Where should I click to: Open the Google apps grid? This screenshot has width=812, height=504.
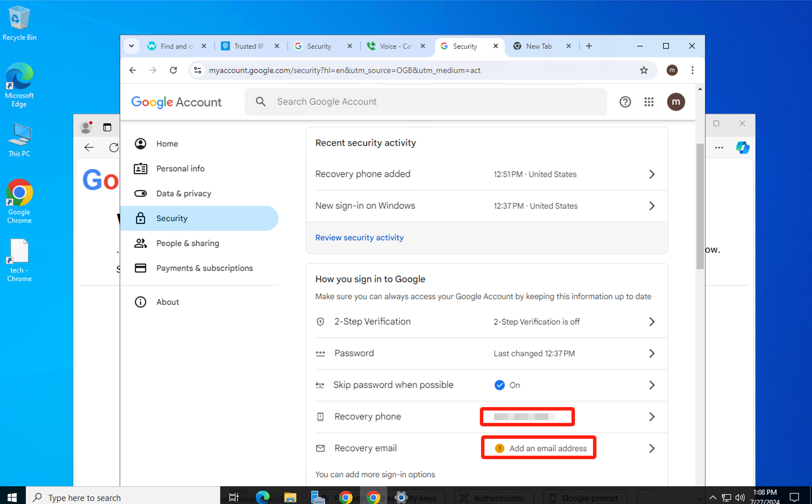click(649, 102)
